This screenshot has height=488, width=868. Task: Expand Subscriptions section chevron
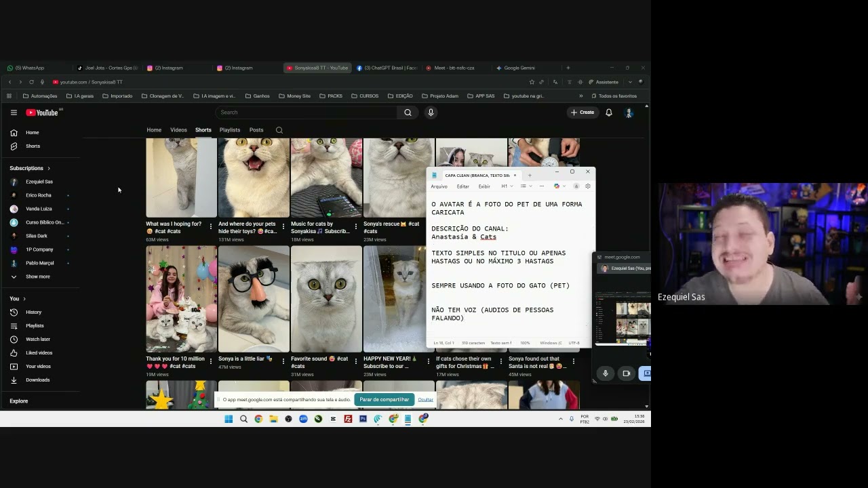tap(48, 168)
